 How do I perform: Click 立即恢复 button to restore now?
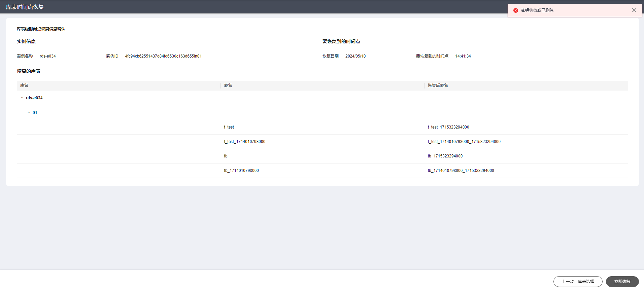(622, 282)
